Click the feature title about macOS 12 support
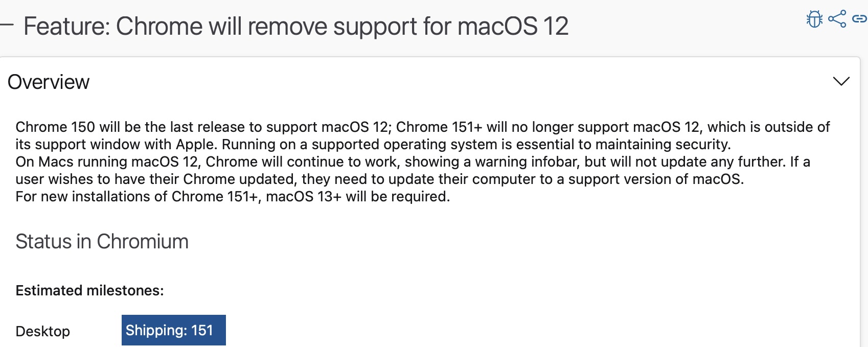 click(295, 26)
